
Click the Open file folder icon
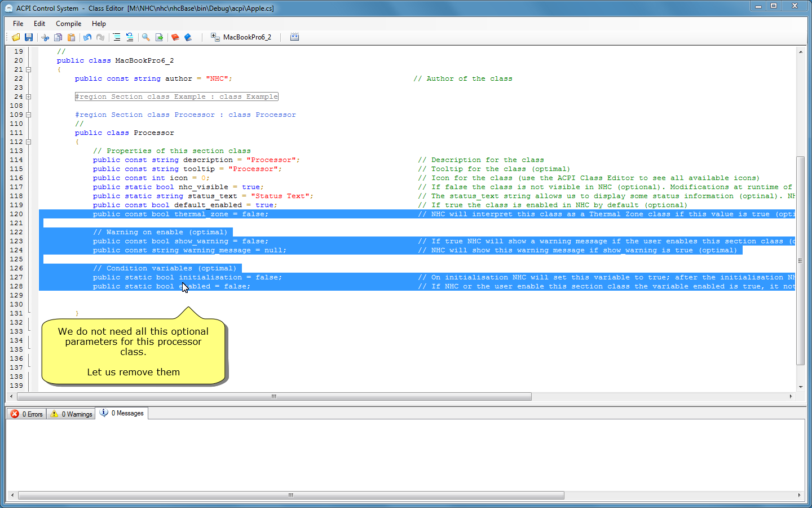coord(16,37)
